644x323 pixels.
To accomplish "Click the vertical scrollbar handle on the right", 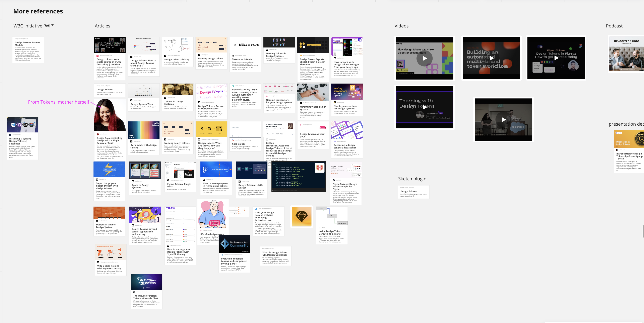I will pyautogui.click(x=643, y=231).
